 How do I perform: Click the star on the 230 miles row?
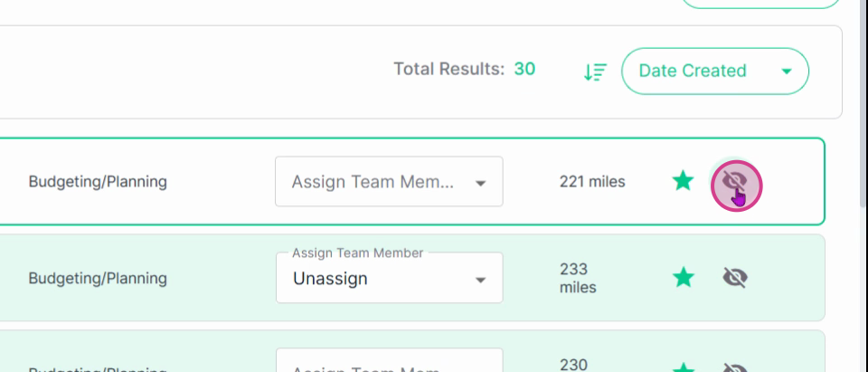684,367
